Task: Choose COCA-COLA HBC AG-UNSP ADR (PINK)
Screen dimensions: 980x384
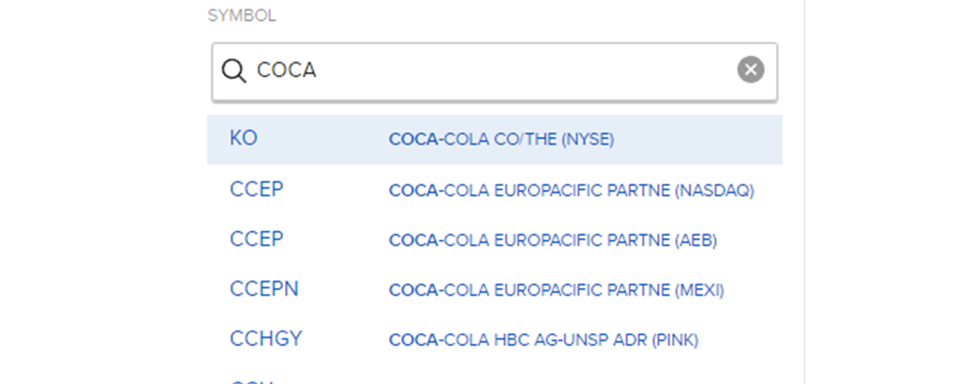Action: pyautogui.click(x=544, y=340)
